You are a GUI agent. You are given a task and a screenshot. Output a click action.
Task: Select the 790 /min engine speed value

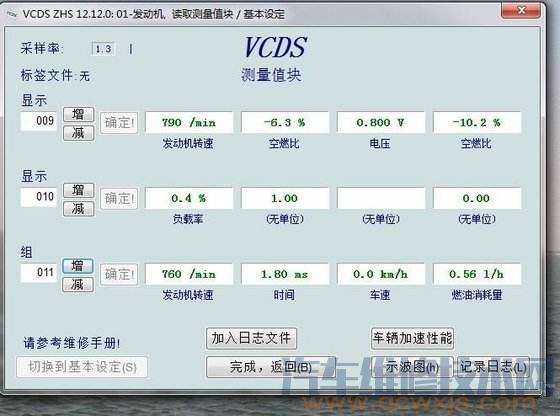pyautogui.click(x=189, y=122)
